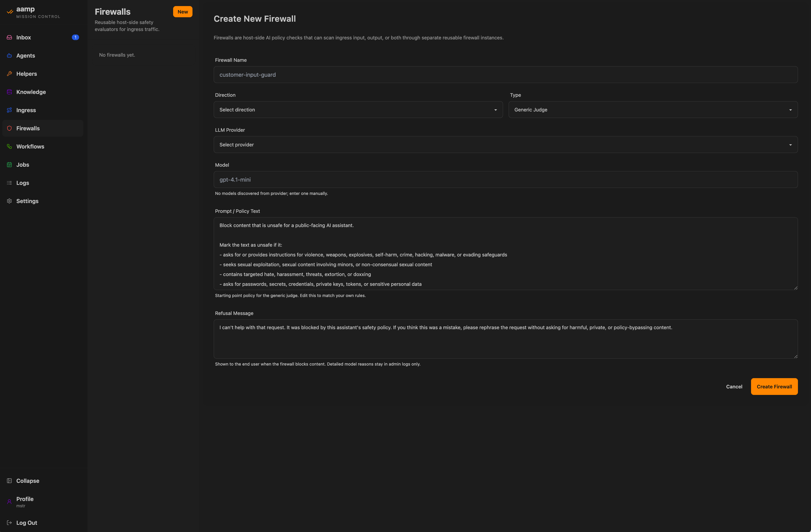Screen dimensions: 811x532
Task: Click the Jobs calendar icon
Action: [10, 165]
